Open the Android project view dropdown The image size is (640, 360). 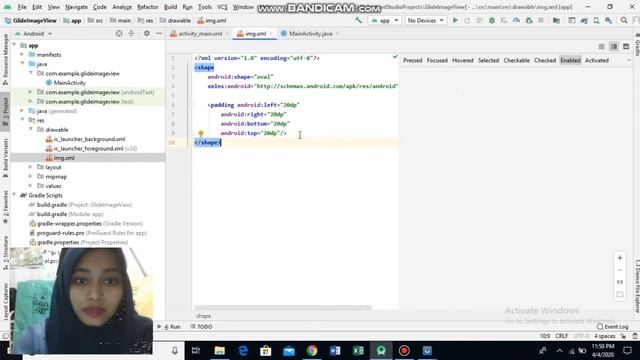[33, 33]
